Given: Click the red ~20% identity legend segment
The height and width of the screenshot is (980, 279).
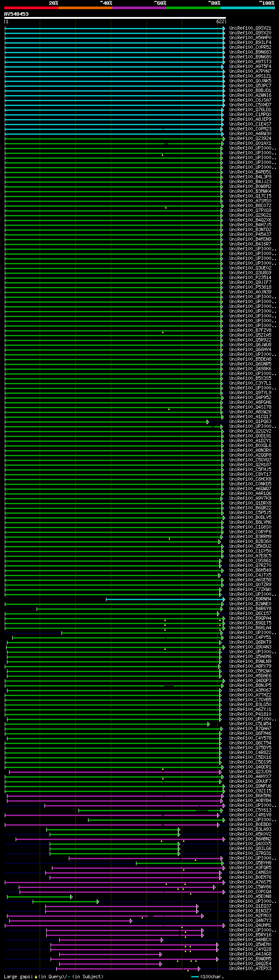Looking at the screenshot, I should pos(31,8).
